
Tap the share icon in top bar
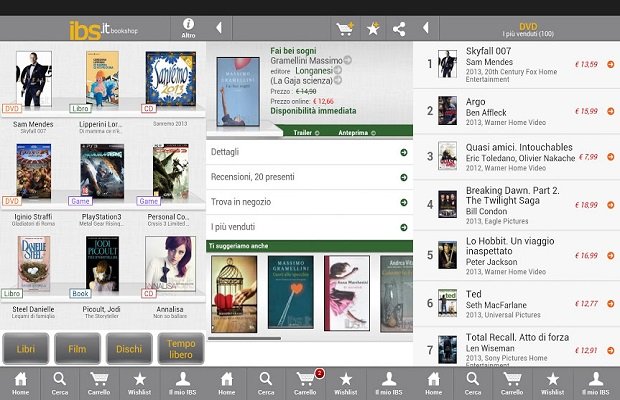(399, 29)
